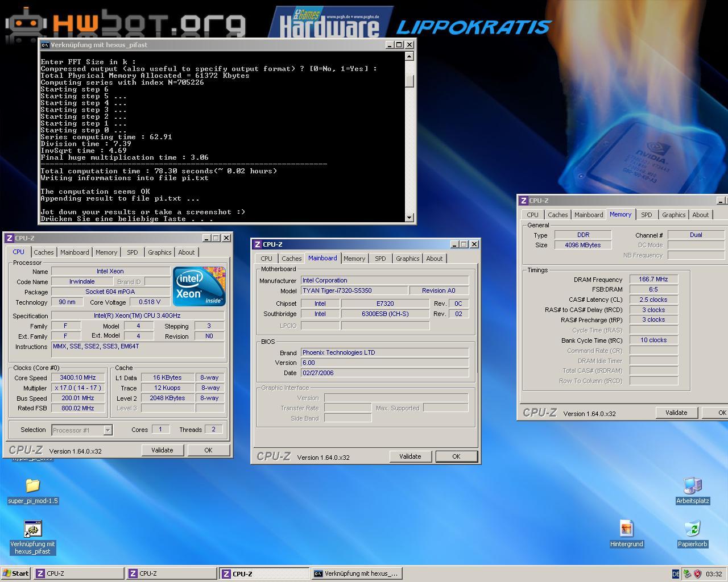The image size is (728, 582).
Task: Click the Core Speed value 3400.10 MHz
Action: (78, 377)
